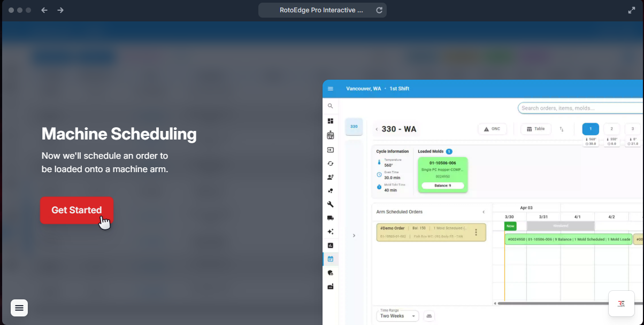This screenshot has height=325, width=644.
Task: Switch to arm 2 tab
Action: point(611,129)
